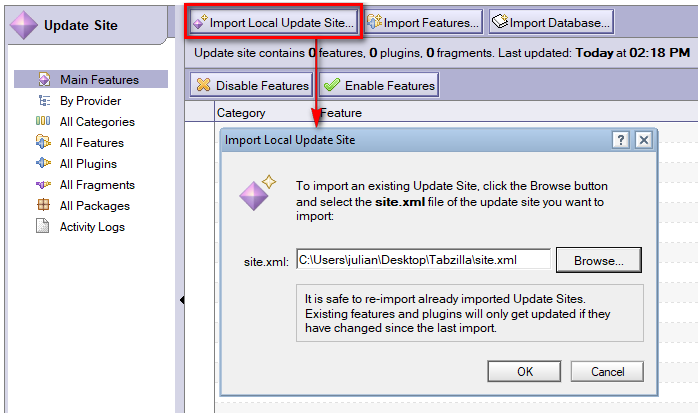Confirm the import with OK

click(525, 372)
